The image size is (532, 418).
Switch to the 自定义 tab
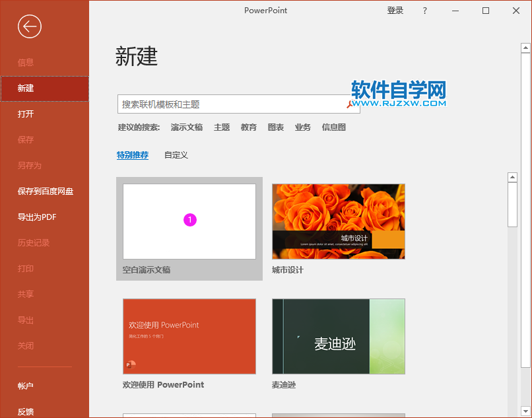[176, 155]
